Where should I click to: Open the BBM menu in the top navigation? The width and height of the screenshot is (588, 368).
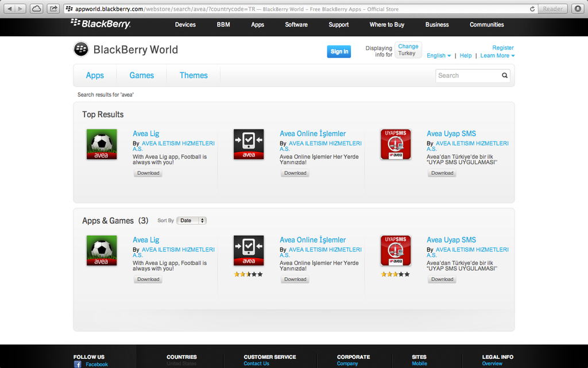tap(223, 25)
